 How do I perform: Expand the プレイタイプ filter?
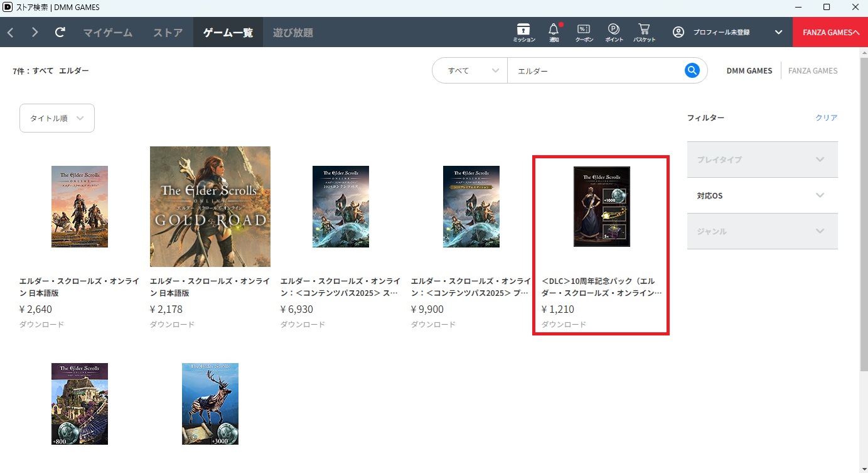[x=763, y=160]
